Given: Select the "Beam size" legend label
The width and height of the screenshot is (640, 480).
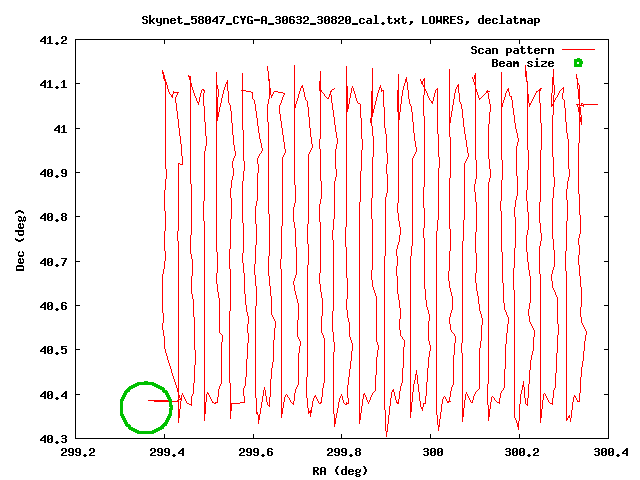Looking at the screenshot, I should [523, 63].
